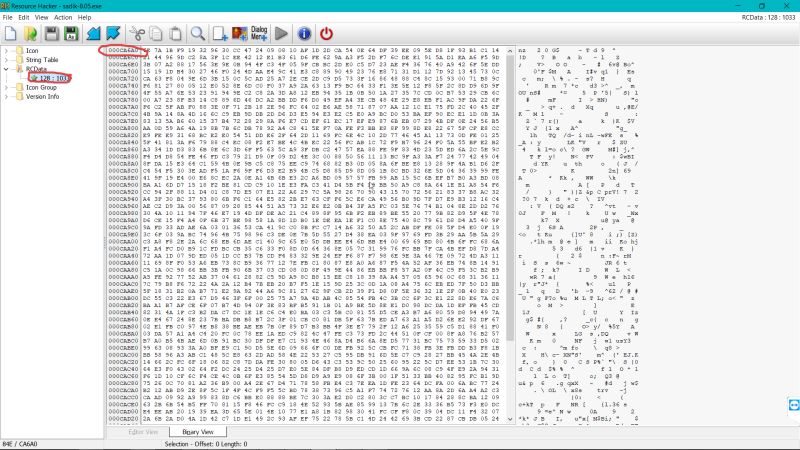Click the Cut scissors icon
The width and height of the screenshot is (800, 450).
137,34
